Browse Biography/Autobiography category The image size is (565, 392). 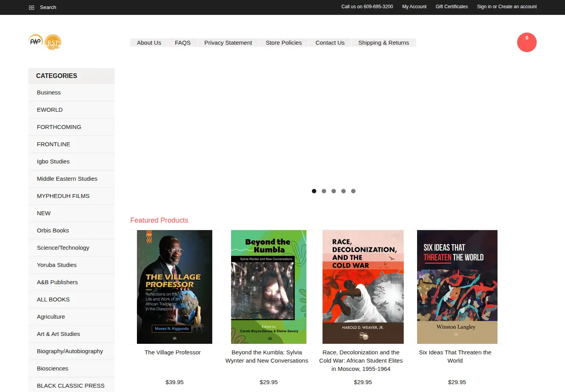[71, 351]
